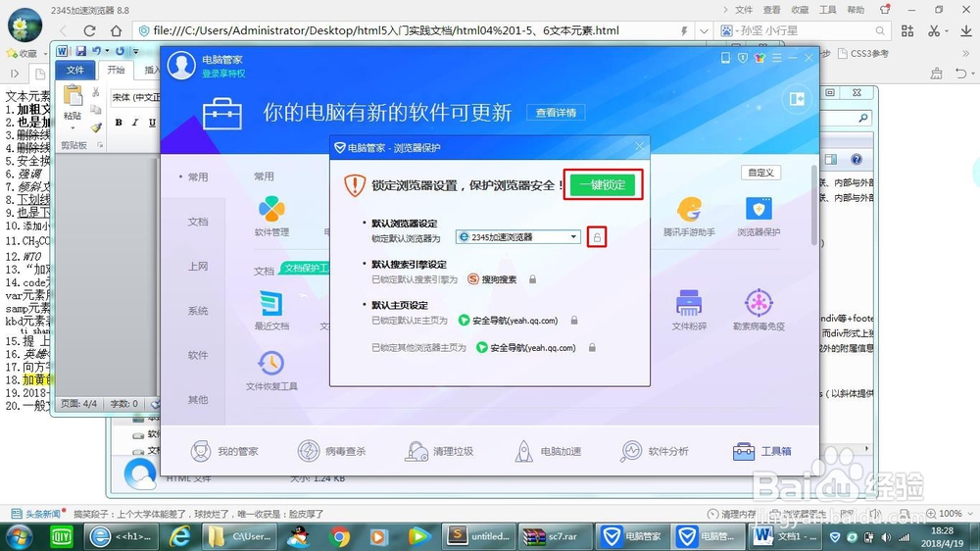This screenshot has height=551, width=980.
Task: Toggle the lock for 已锁定其他浏览器主页
Action: [x=591, y=348]
